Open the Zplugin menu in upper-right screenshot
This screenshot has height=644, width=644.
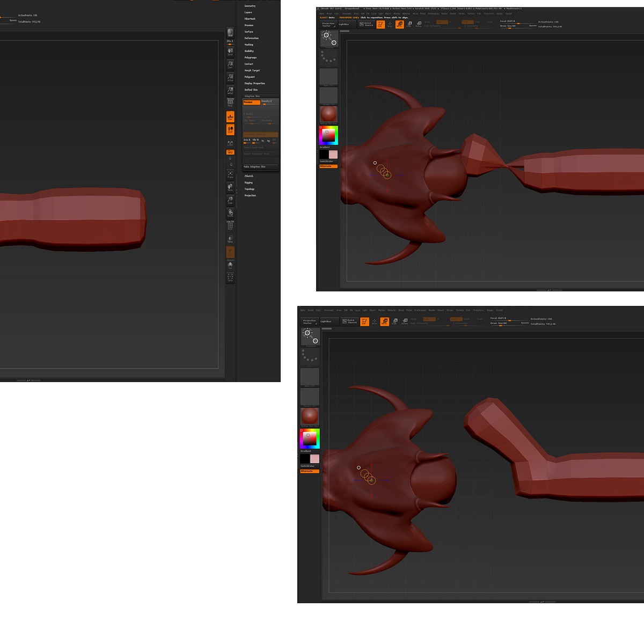click(499, 14)
